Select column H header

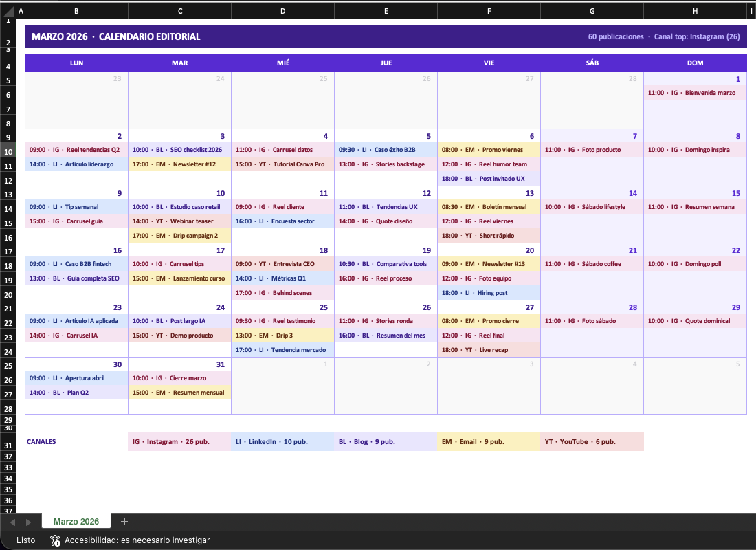696,10
